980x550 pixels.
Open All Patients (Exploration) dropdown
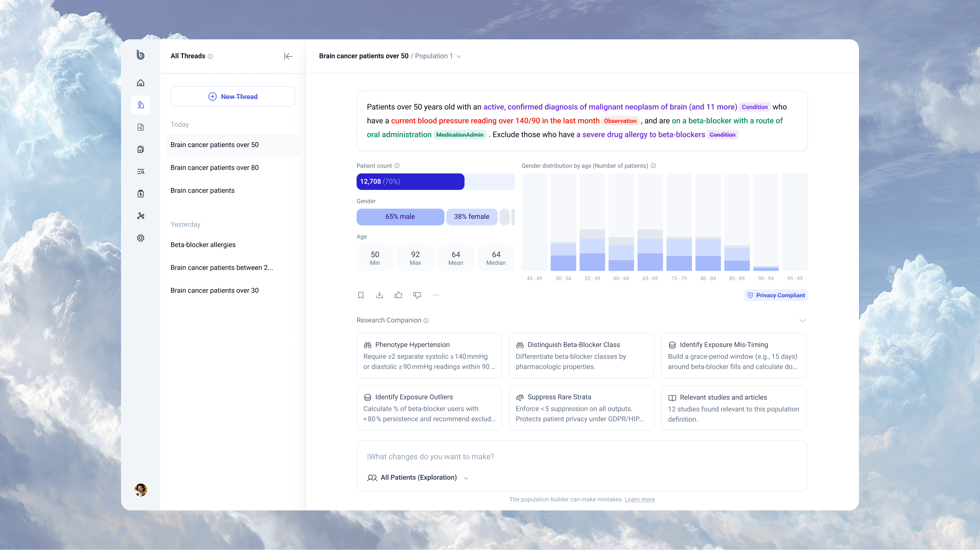click(x=418, y=478)
